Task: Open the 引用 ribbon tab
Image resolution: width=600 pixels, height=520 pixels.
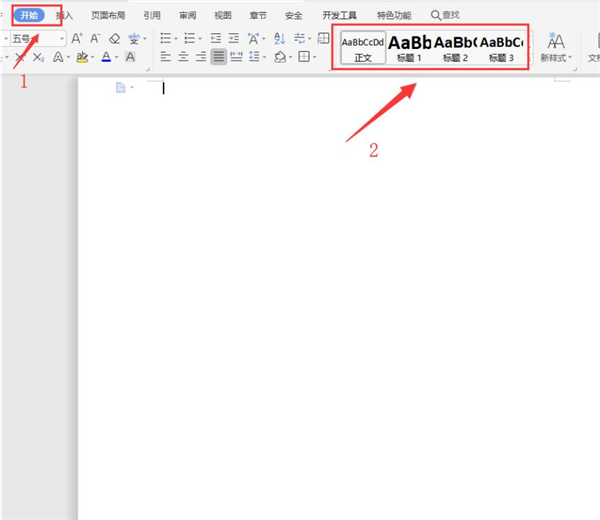Action: click(152, 15)
